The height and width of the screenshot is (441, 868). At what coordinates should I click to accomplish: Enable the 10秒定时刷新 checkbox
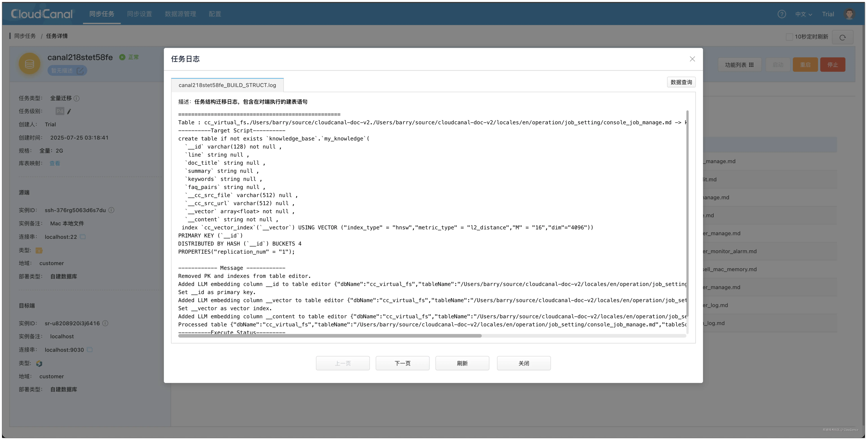789,37
